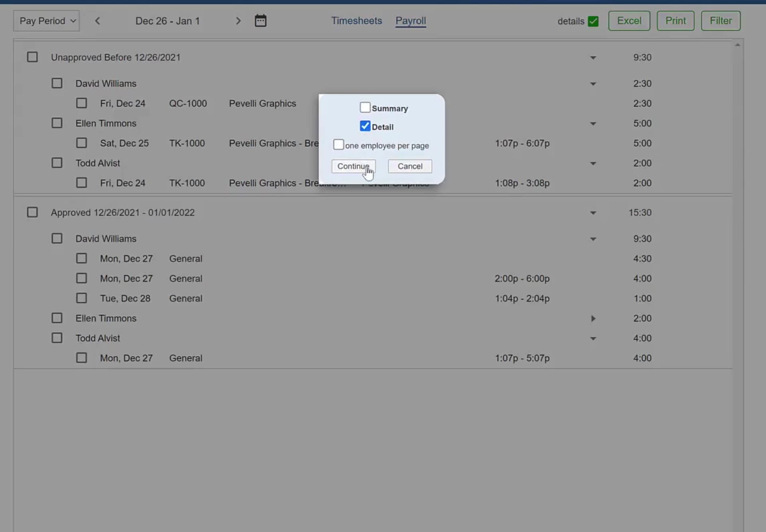This screenshot has width=766, height=532.
Task: Click QC-1000 job code
Action: coord(188,104)
